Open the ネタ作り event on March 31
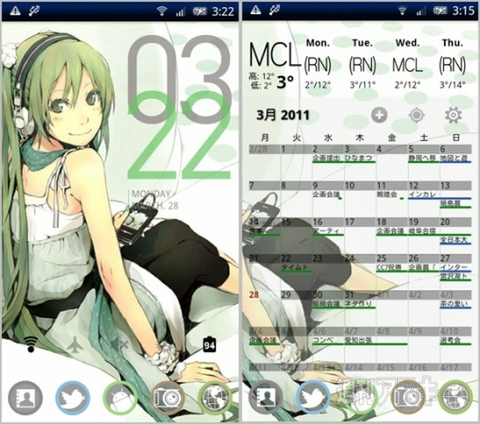 point(359,304)
